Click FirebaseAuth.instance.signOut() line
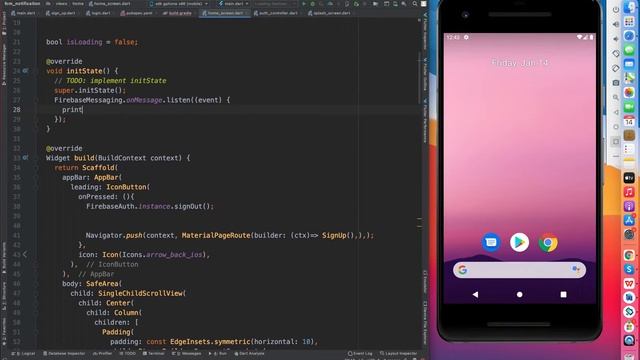This screenshot has width=640, height=360. click(x=150, y=207)
